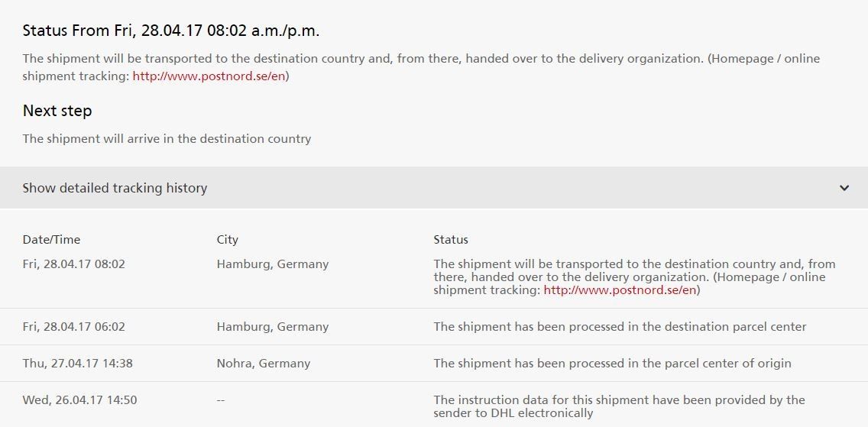Click Hamburg, Germany in the 06:02 row

pyautogui.click(x=272, y=327)
